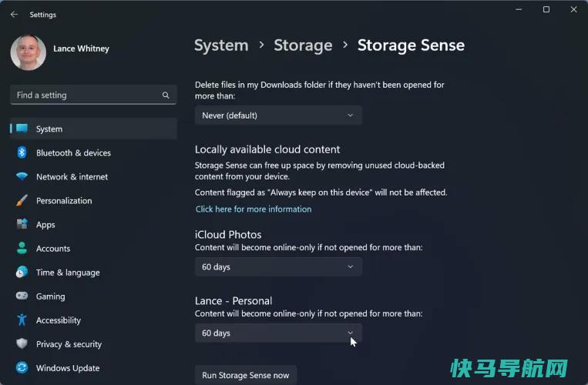Open Bluetooth & devices settings

[94, 152]
